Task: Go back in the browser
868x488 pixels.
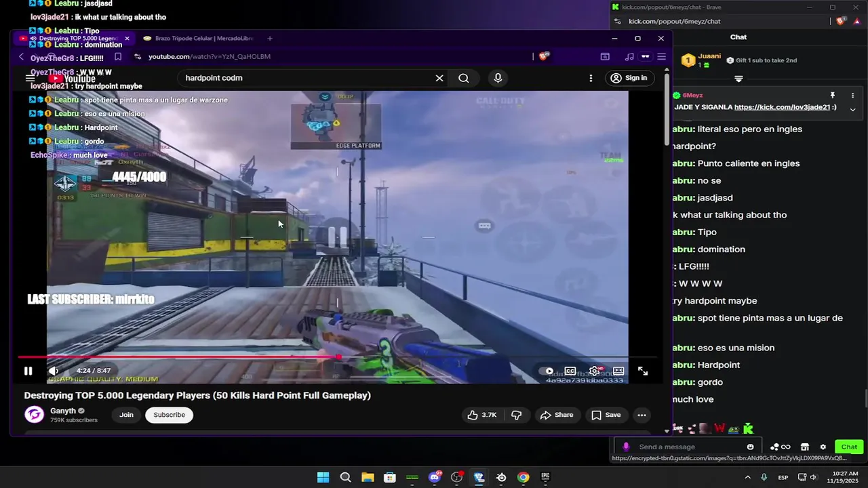Action: tap(21, 57)
